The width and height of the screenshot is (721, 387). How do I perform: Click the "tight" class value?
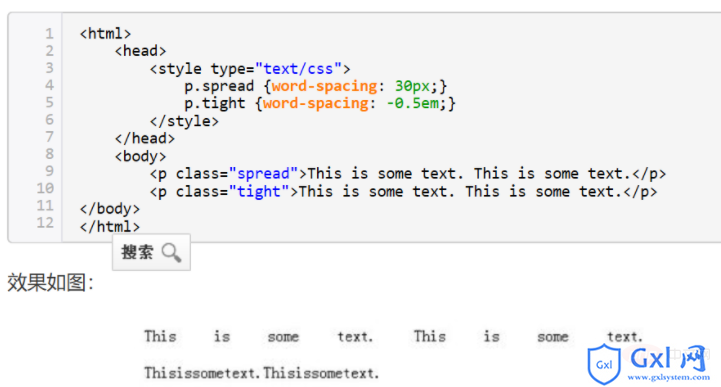(x=259, y=192)
